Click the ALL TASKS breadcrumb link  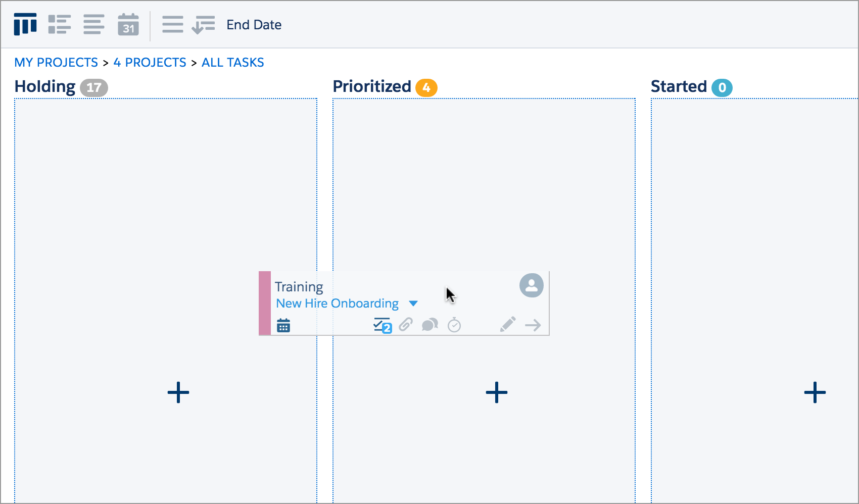233,63
